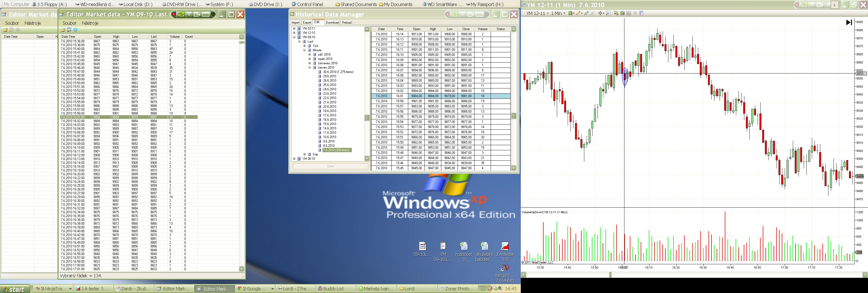Select the crosshair cursor tool
This screenshot has width=868, height=293.
point(600,13)
